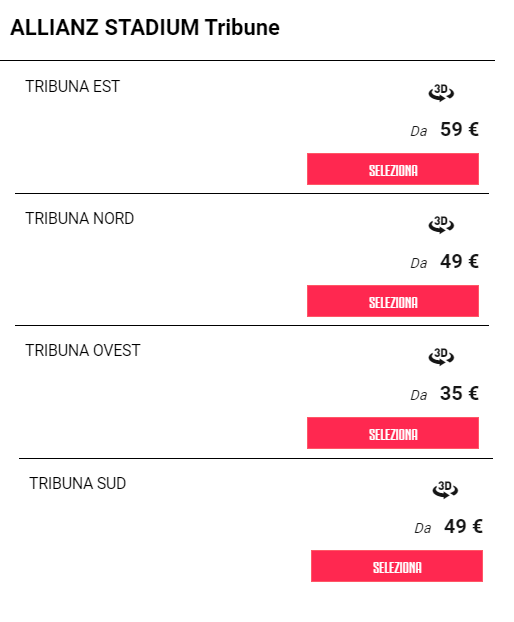This screenshot has width=514, height=622.
Task: Select the 49 € price of Tribuna Sud
Action: tap(463, 526)
